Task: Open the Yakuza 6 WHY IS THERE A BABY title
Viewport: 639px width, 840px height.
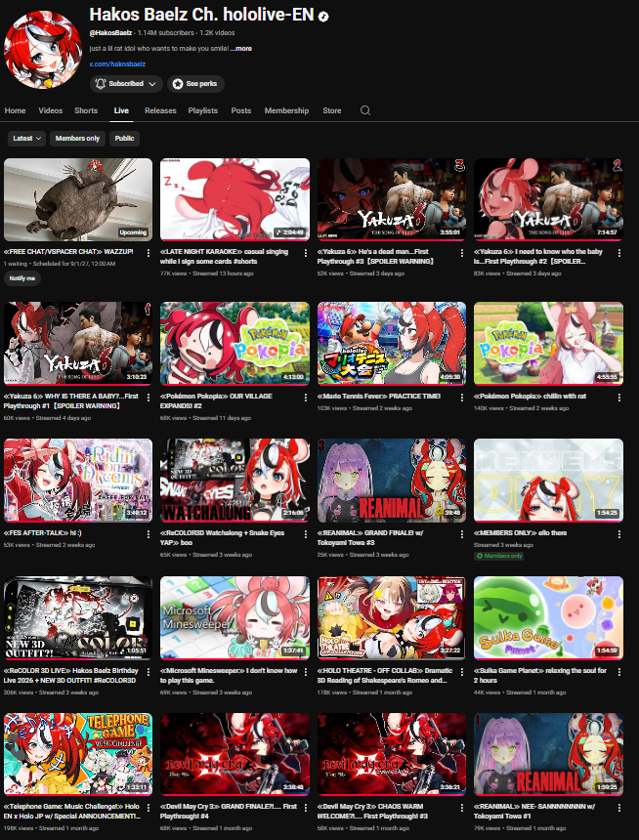Action: pyautogui.click(x=70, y=401)
